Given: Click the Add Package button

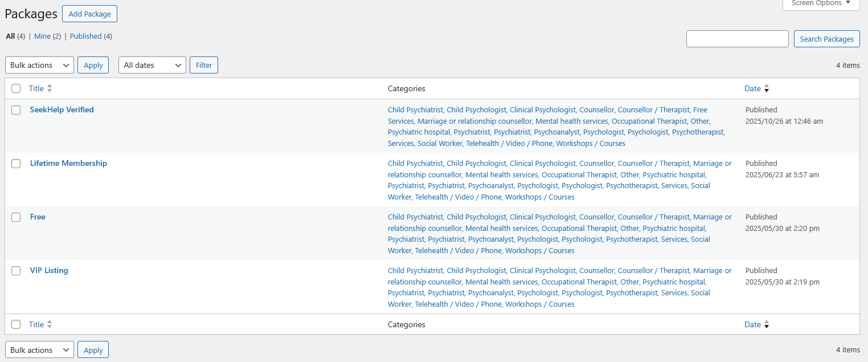Looking at the screenshot, I should coord(89,14).
